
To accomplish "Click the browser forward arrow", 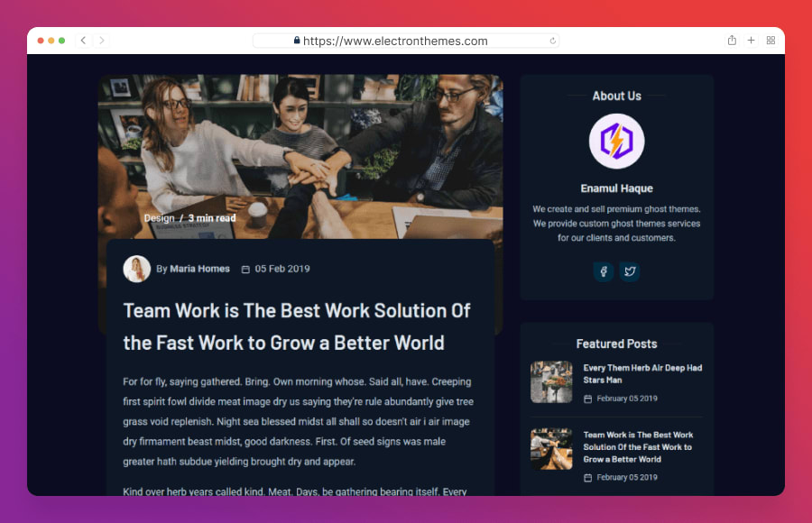I will (101, 41).
